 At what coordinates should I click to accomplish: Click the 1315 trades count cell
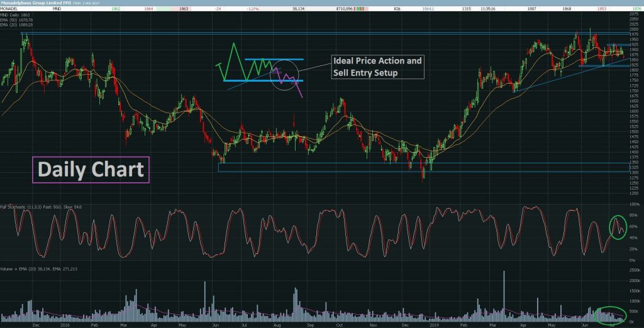[466, 9]
